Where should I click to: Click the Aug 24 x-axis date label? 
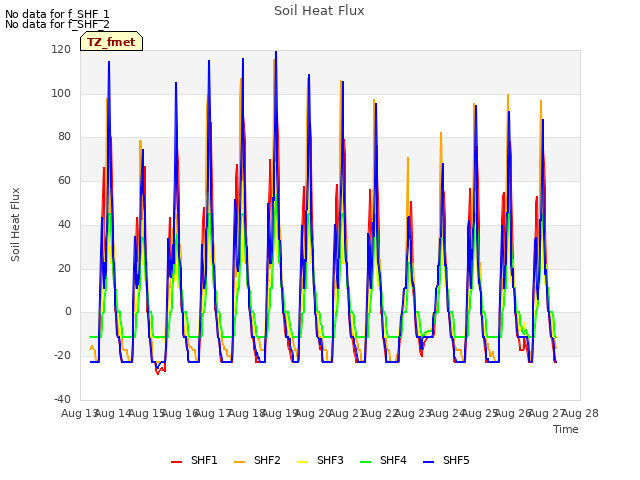tap(447, 413)
